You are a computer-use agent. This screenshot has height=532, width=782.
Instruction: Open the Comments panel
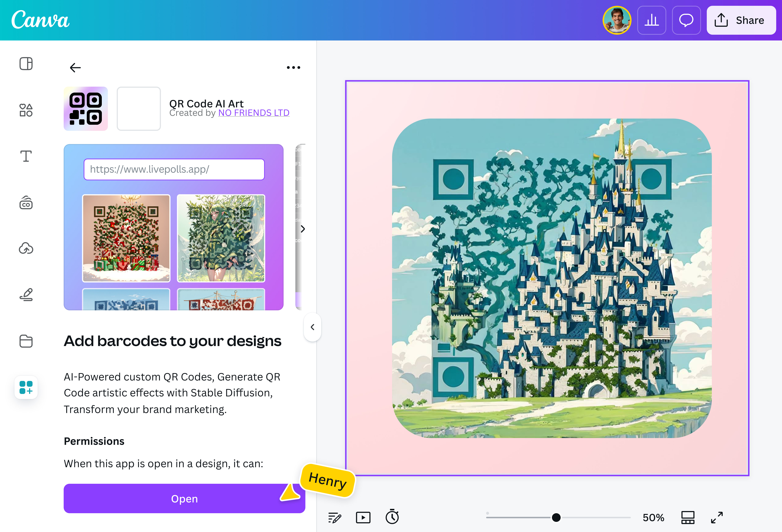pos(686,20)
